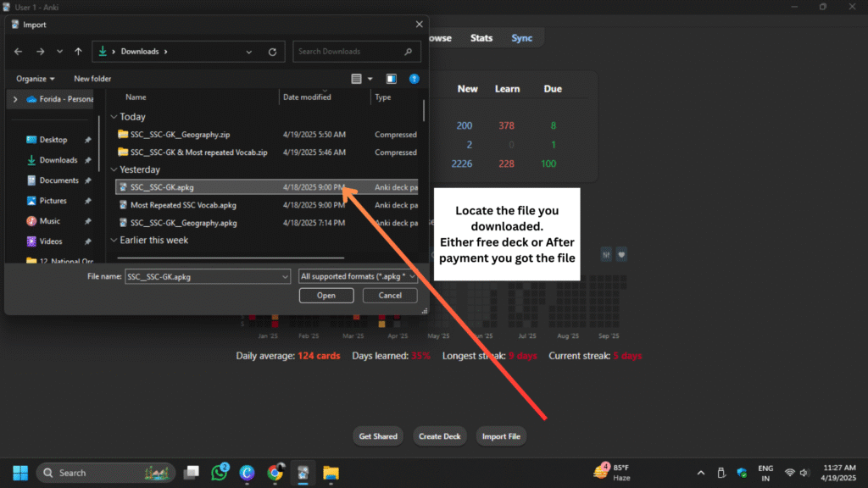Open the Stats tab in Anki
The width and height of the screenshot is (868, 488).
click(481, 37)
